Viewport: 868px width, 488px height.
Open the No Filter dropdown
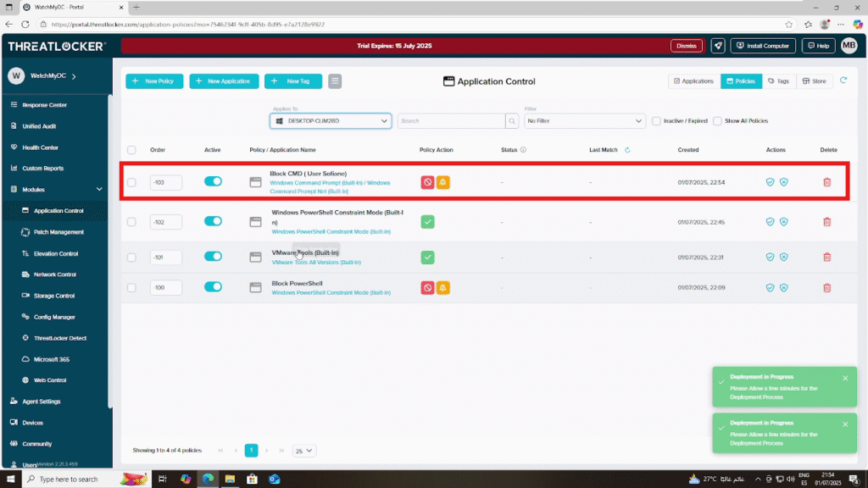[585, 120]
